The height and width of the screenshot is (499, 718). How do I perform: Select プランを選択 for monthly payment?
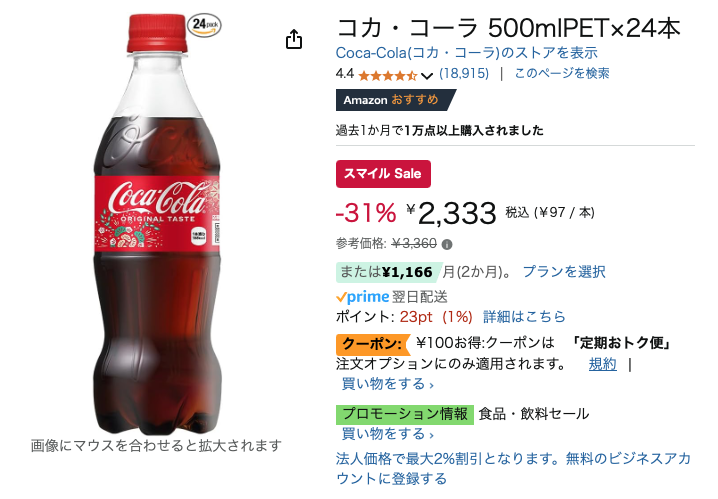(x=564, y=272)
